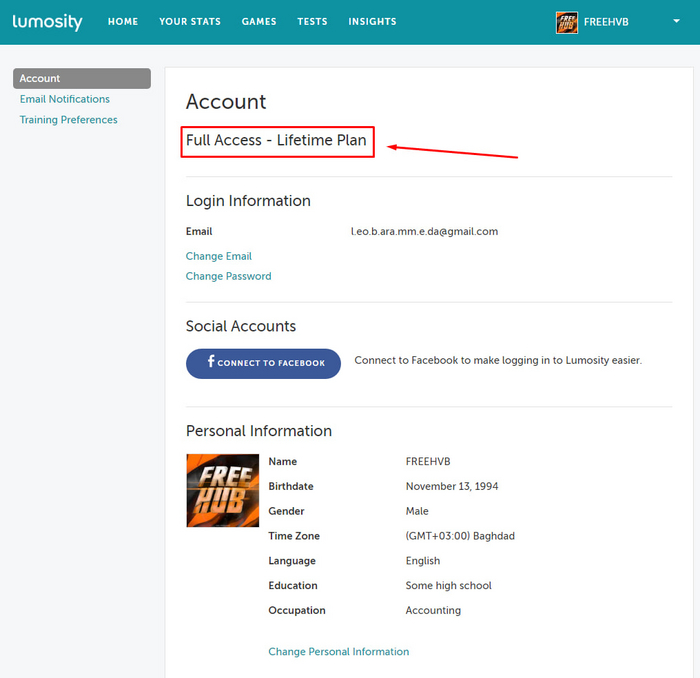Click the Change Password link
Viewport: 700px width, 678px height.
coord(229,276)
